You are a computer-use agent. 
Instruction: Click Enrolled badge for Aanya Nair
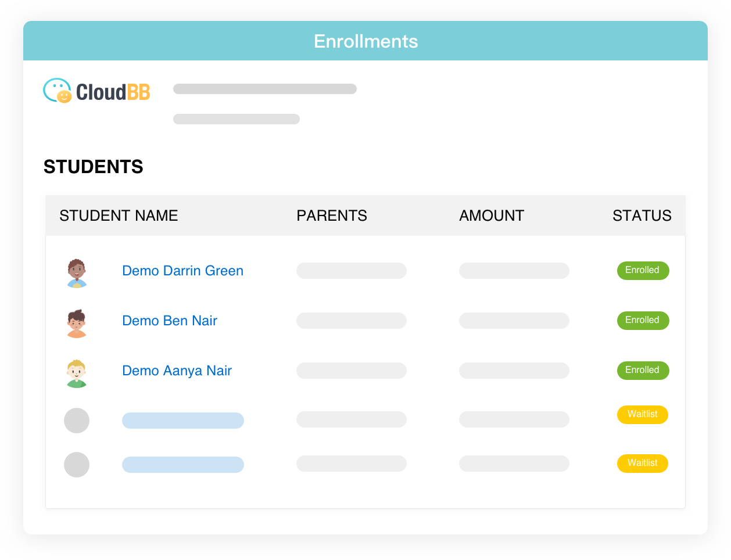point(643,370)
